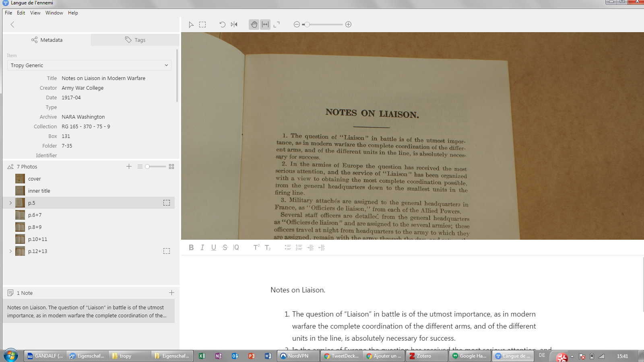The image size is (644, 362).
Task: Zoom out with the minus icon
Action: (297, 25)
